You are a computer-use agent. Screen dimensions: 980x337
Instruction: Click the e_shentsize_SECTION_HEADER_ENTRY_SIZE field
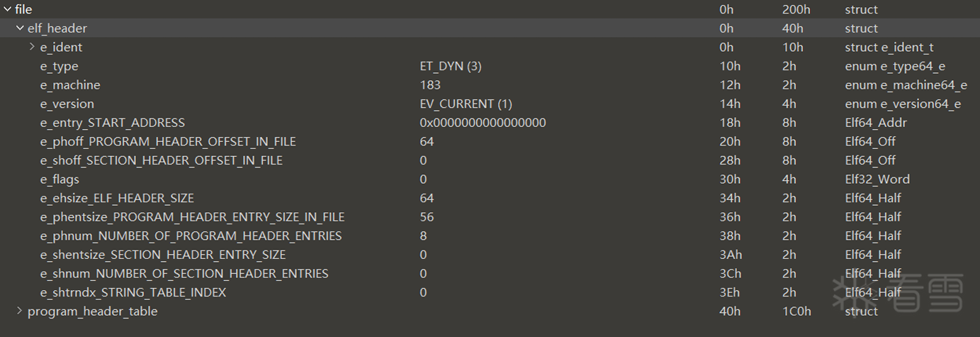click(163, 255)
